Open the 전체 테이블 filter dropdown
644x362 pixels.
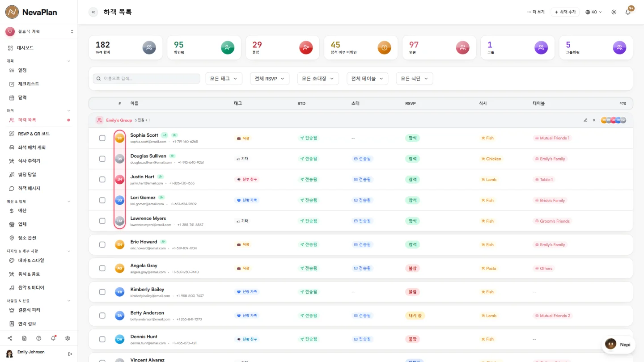[x=368, y=79]
